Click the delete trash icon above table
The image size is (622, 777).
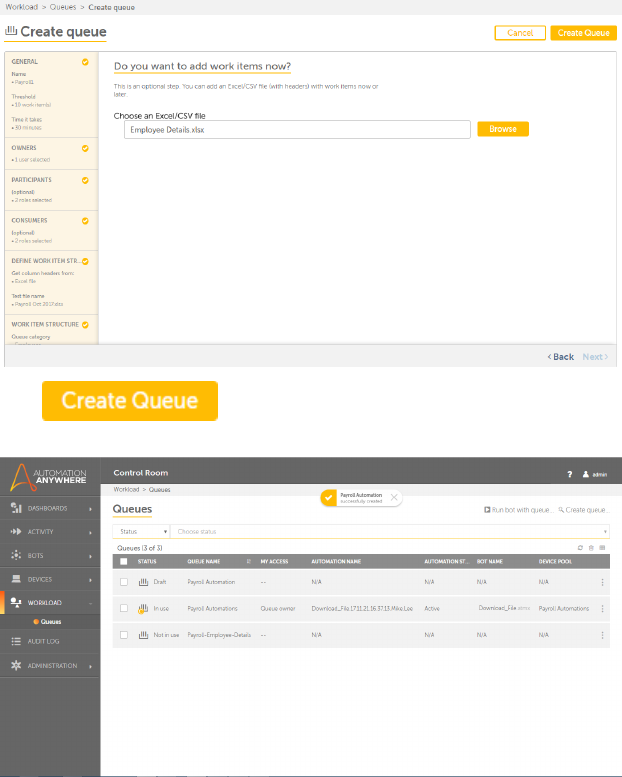pyautogui.click(x=591, y=548)
